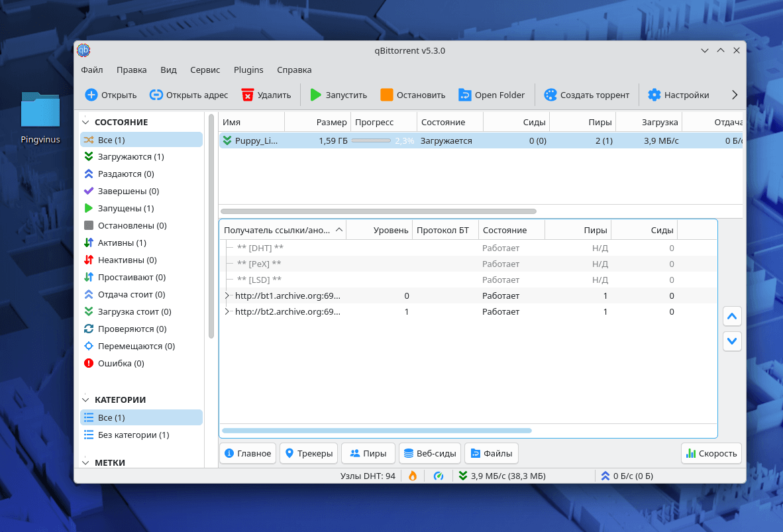Switch to the Трекеры tab
Viewport: 783px width, 532px height.
pos(309,454)
